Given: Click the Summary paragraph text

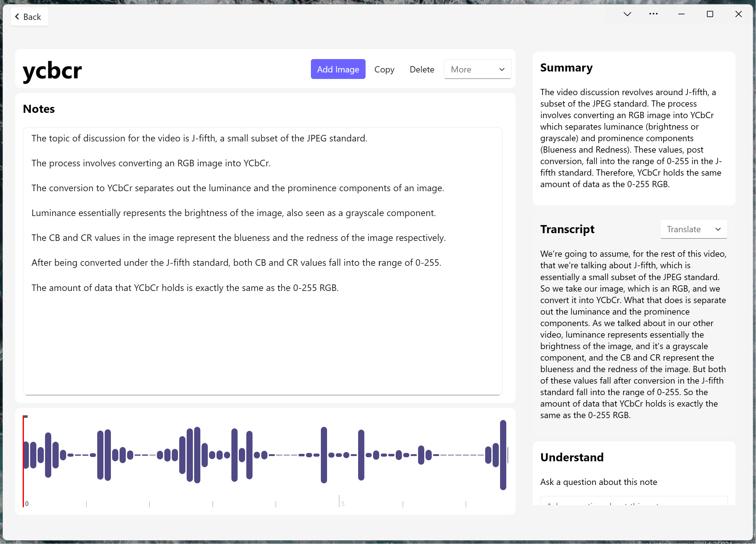Looking at the screenshot, I should (x=631, y=138).
